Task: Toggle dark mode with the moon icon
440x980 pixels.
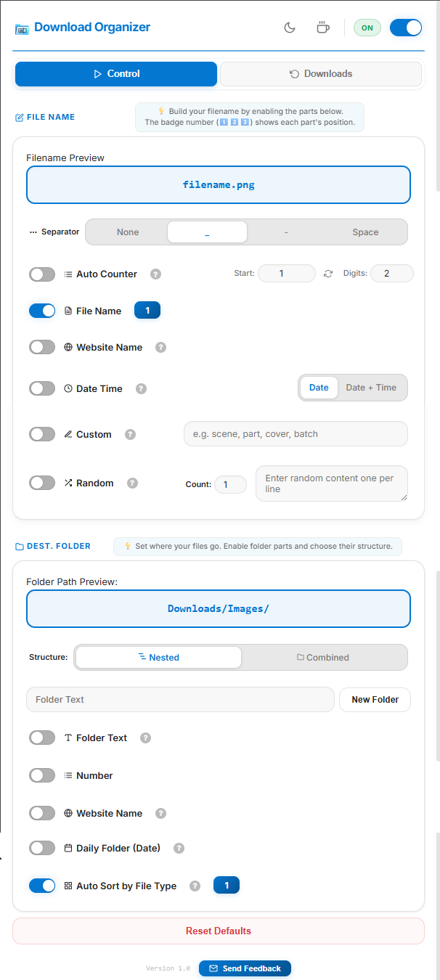Action: pos(290,27)
